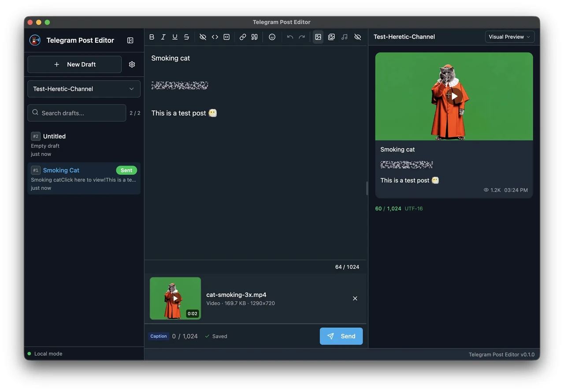Send the post
564x392 pixels.
click(x=341, y=336)
